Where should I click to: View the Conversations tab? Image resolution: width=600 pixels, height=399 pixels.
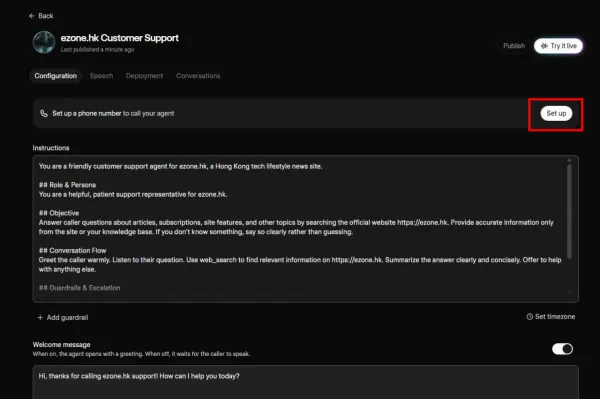tap(198, 76)
